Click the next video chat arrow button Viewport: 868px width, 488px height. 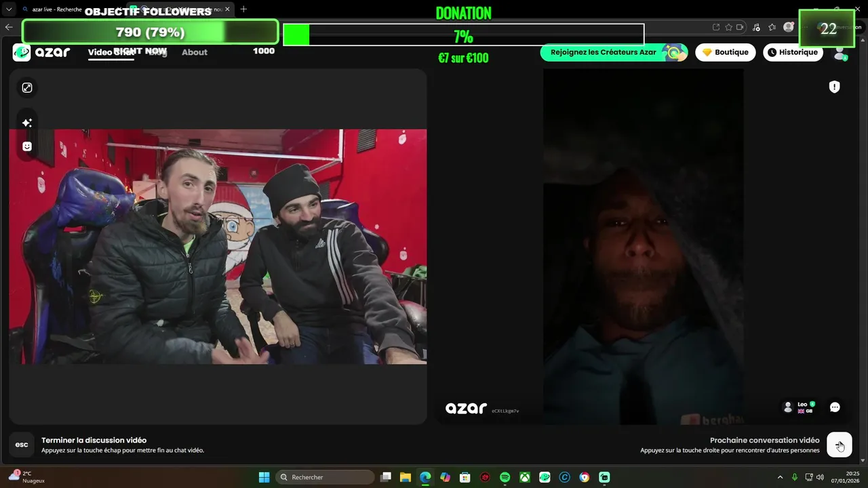(x=840, y=445)
